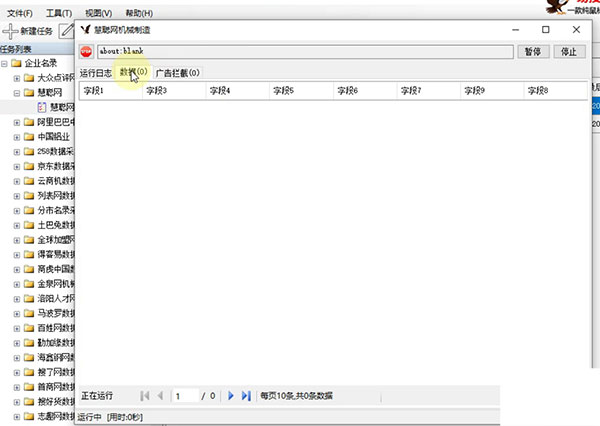600x426 pixels.
Task: Minimize the 慧聪网机械制造 dialog
Action: 516,29
